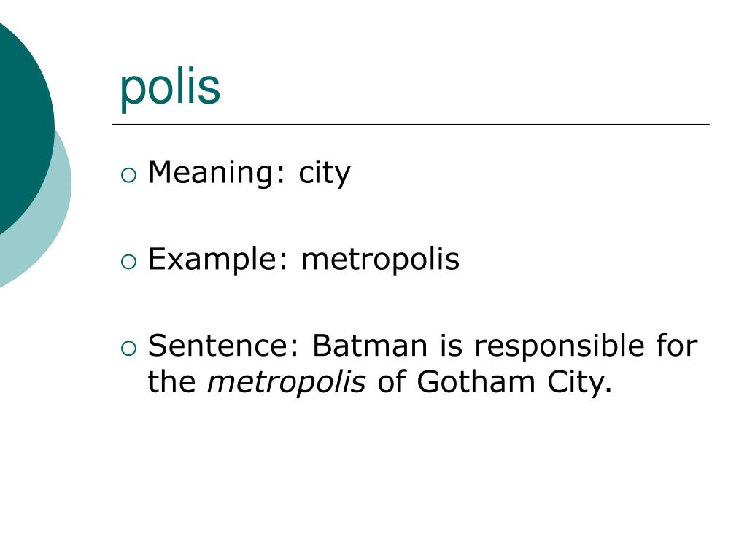Click the bullet circle beside Example
Viewport: 747px width, 560px height.
tap(128, 262)
